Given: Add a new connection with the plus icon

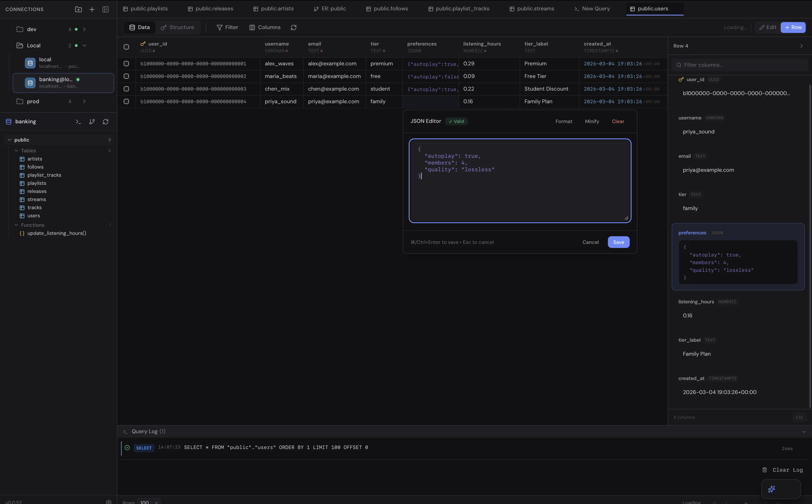Looking at the screenshot, I should click(92, 9).
